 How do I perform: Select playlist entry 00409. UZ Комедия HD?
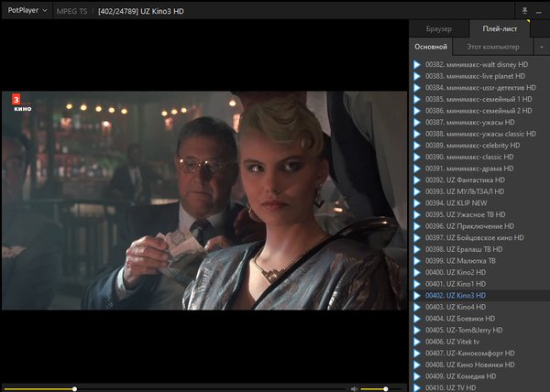click(x=479, y=376)
